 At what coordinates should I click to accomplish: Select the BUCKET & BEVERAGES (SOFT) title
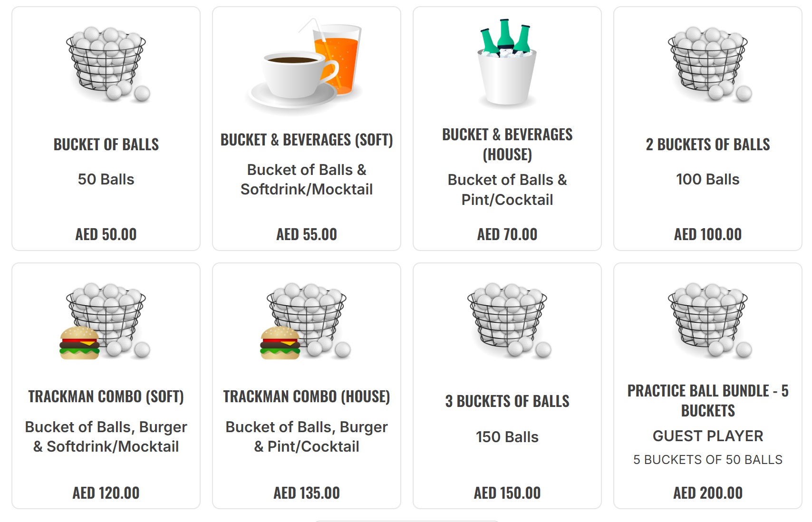tap(307, 140)
